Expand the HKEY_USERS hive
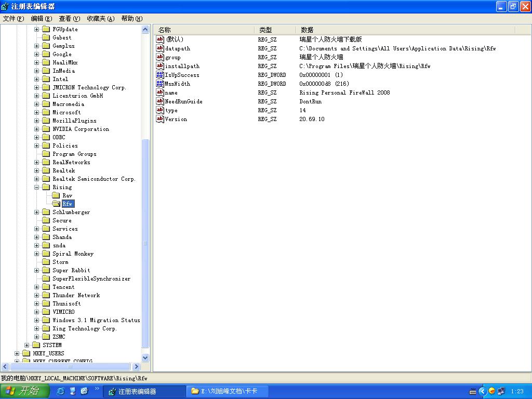The height and width of the screenshot is (399, 532). [17, 353]
